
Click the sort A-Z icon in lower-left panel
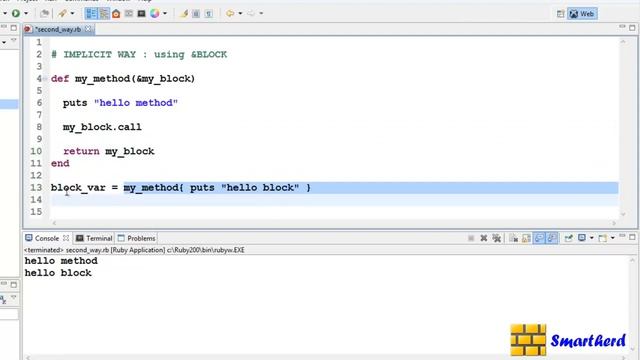3,300
